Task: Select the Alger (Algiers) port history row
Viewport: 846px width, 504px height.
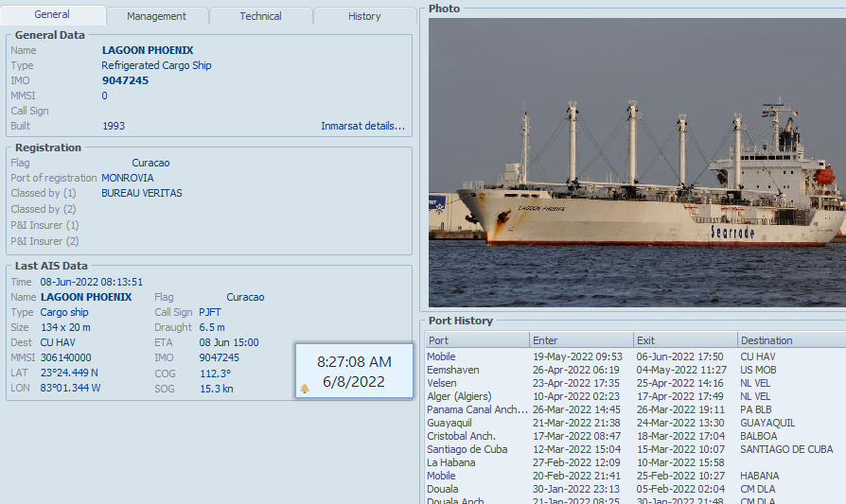Action: pos(636,397)
